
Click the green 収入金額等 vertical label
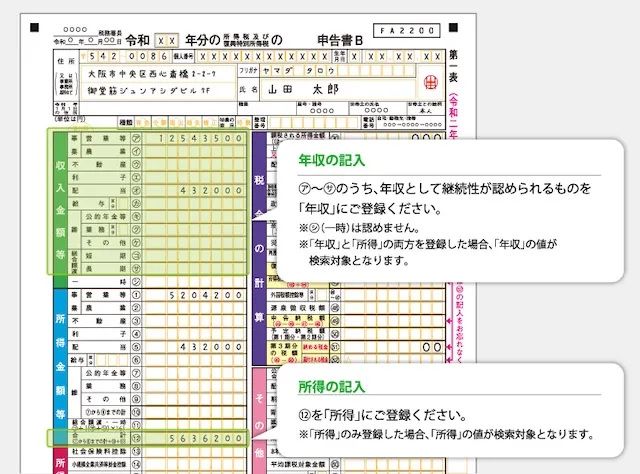coord(60,209)
